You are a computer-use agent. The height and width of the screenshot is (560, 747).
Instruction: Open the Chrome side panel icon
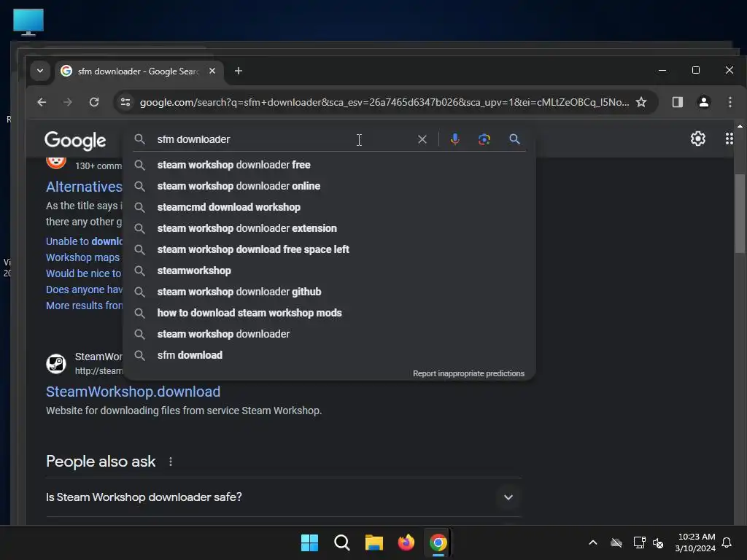click(678, 102)
